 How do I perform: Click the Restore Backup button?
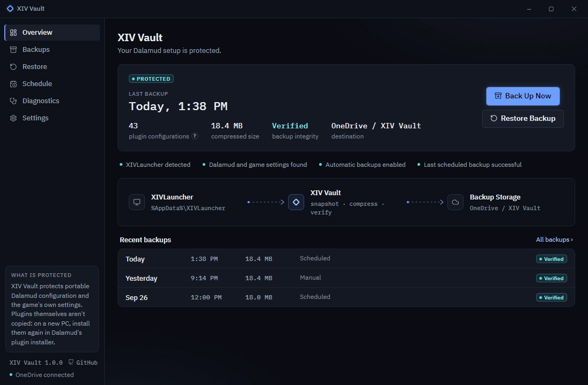(x=523, y=119)
